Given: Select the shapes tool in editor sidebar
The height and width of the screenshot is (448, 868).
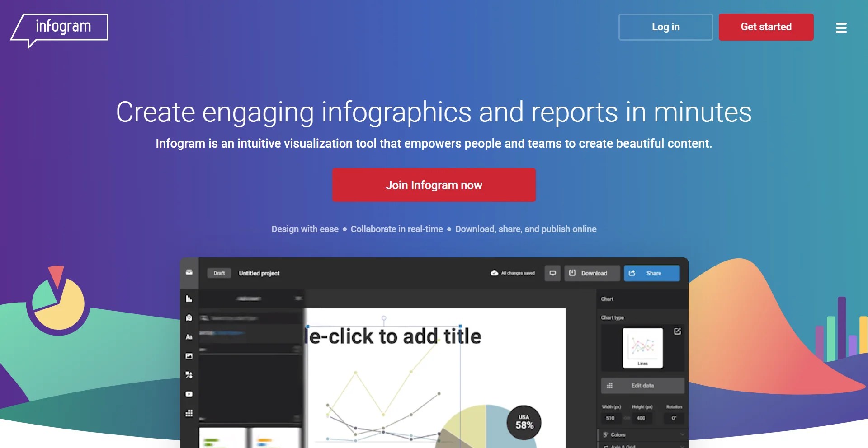Looking at the screenshot, I should click(x=189, y=375).
